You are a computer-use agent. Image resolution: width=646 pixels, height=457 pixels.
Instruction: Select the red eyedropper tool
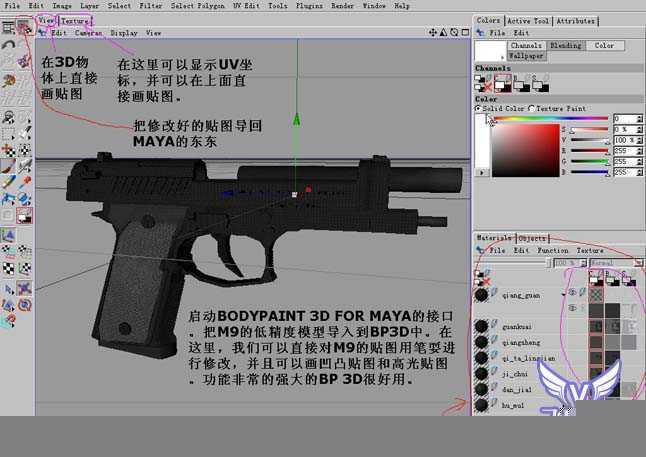(25, 181)
